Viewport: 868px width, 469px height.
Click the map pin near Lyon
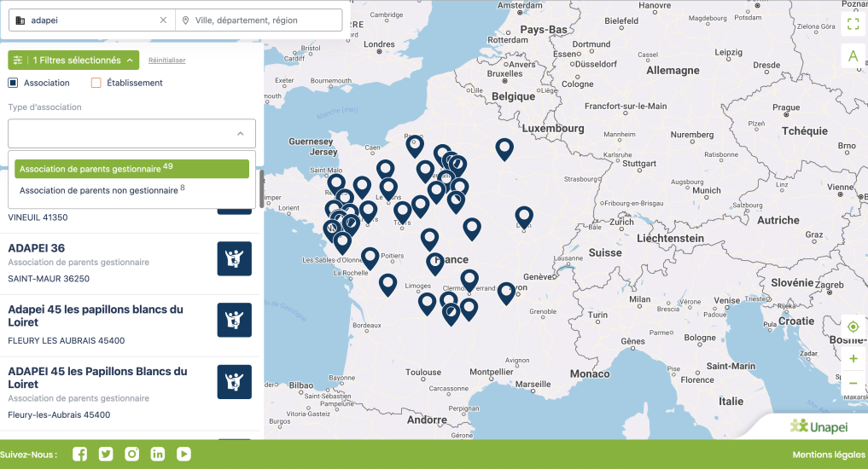click(506, 292)
